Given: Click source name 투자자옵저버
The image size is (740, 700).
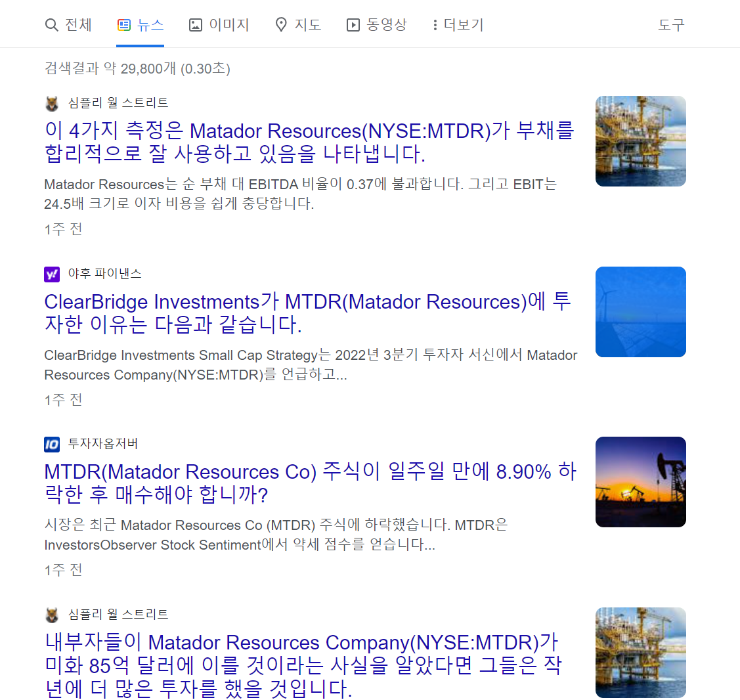Looking at the screenshot, I should click(x=103, y=444).
